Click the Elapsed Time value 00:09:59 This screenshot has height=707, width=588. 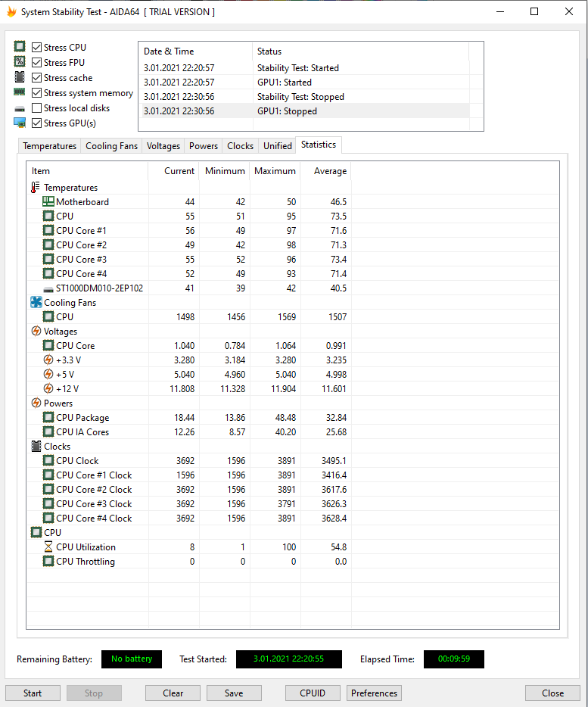coord(453,659)
